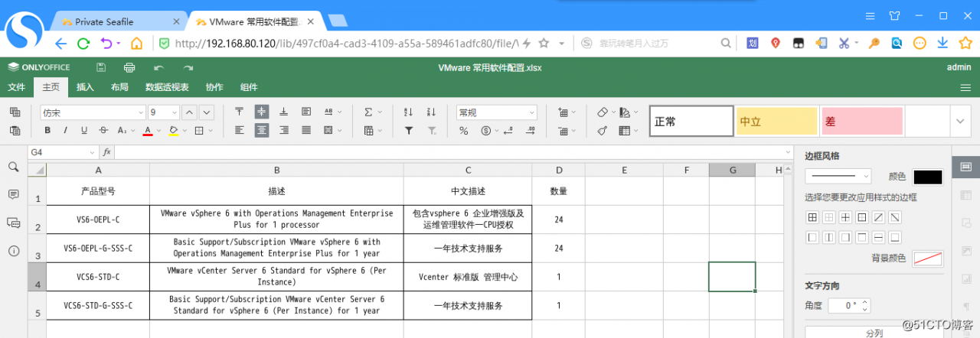Select the 中立 cell style
The width and height of the screenshot is (980, 338).
[776, 121]
